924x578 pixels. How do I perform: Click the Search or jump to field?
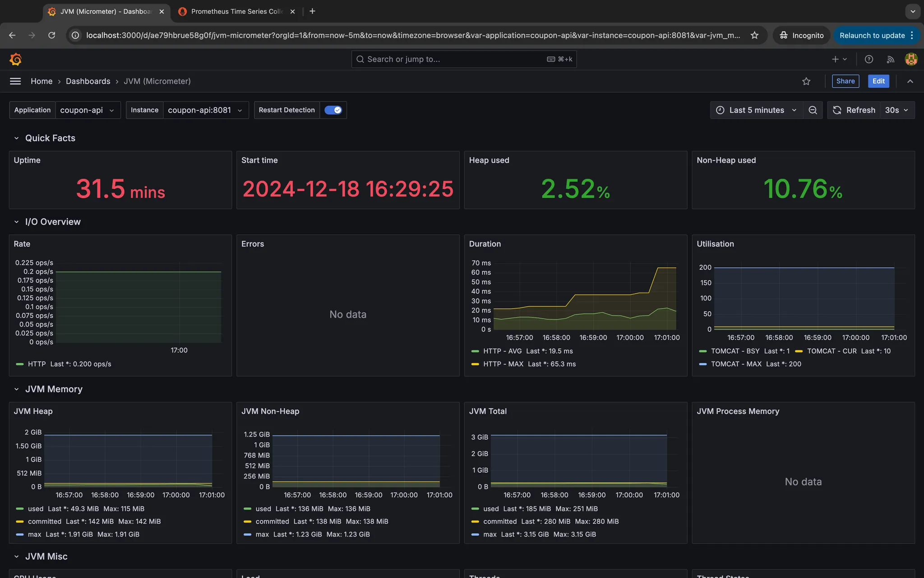point(451,59)
